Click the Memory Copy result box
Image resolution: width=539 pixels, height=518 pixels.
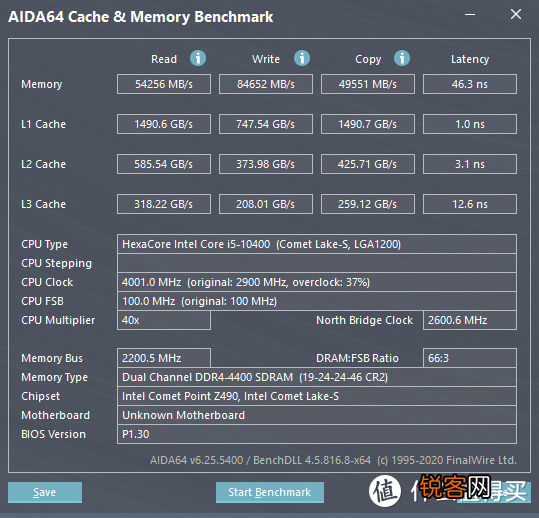coord(368,84)
